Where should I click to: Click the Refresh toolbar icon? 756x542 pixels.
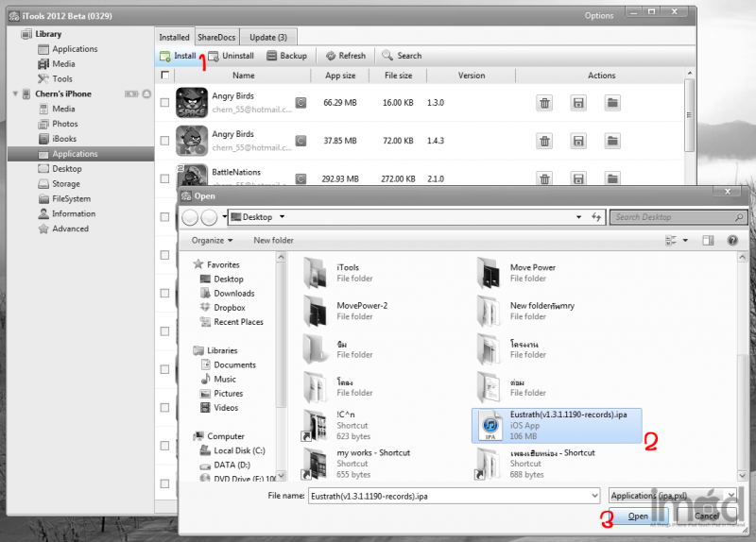331,56
